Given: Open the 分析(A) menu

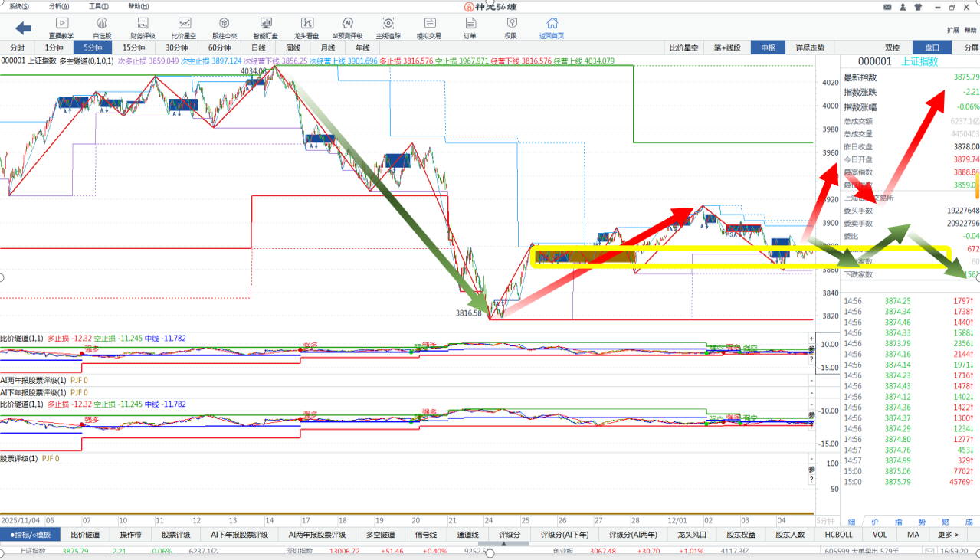Looking at the screenshot, I should 59,6.
